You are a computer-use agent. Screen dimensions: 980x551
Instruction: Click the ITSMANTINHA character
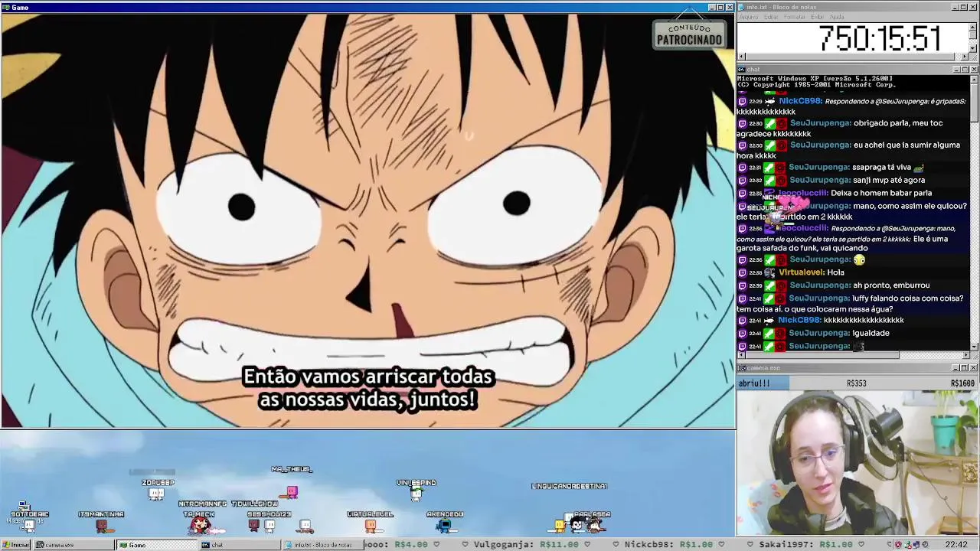point(103,526)
